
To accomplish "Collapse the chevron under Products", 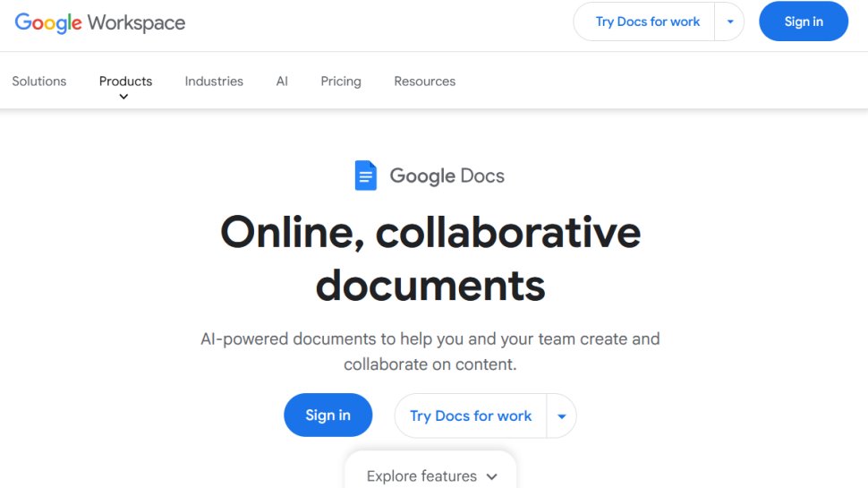I will (x=123, y=97).
